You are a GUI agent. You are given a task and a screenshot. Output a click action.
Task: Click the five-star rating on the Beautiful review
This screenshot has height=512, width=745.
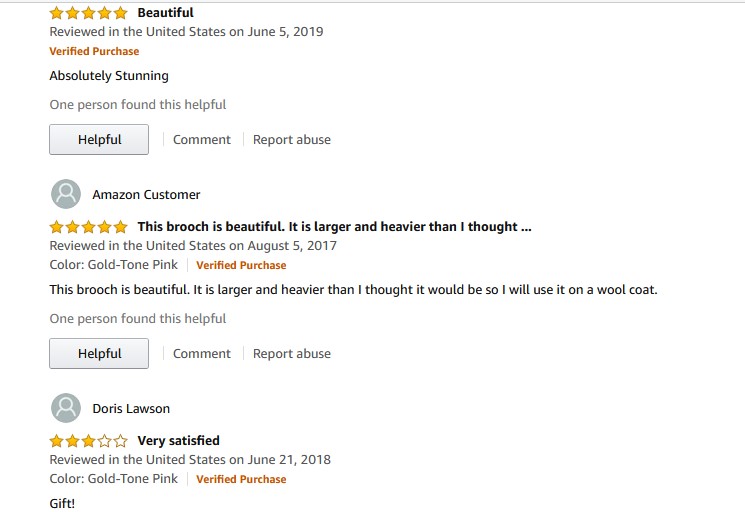88,13
